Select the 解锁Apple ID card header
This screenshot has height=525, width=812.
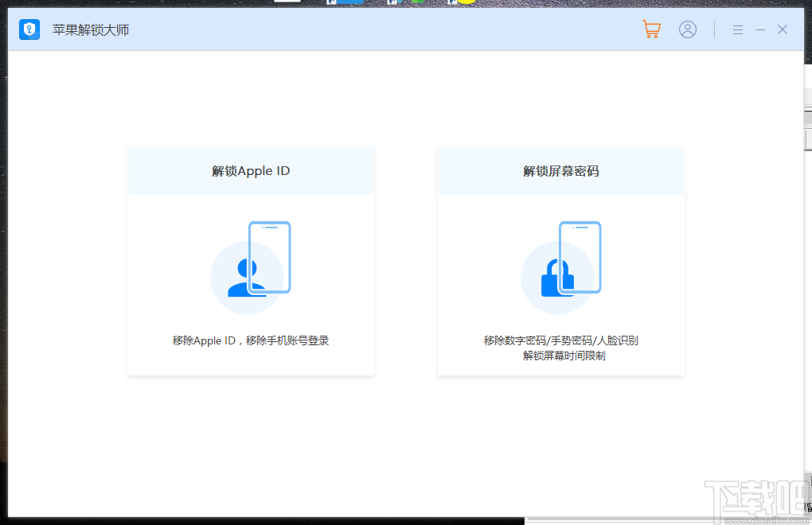251,171
